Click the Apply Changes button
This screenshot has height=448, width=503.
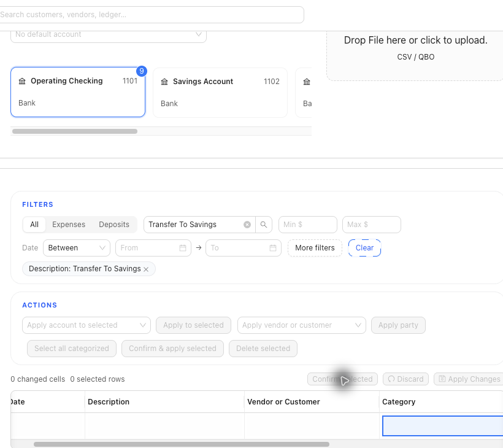pos(469,379)
